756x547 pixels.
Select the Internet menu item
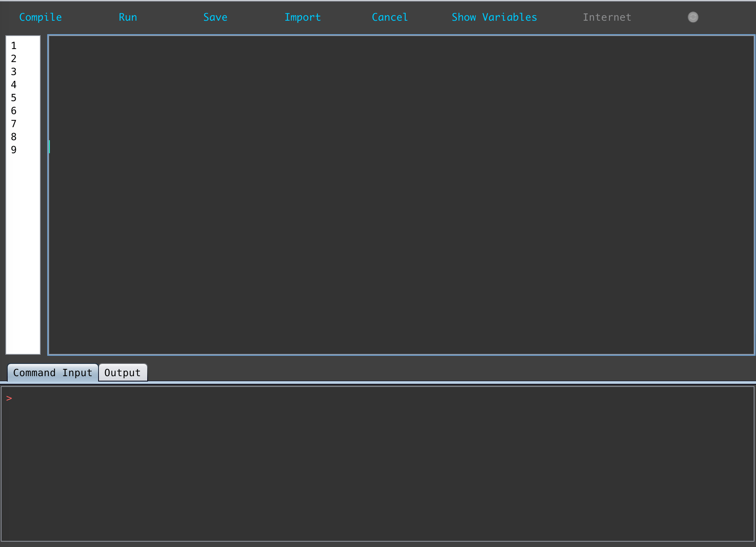tap(607, 17)
